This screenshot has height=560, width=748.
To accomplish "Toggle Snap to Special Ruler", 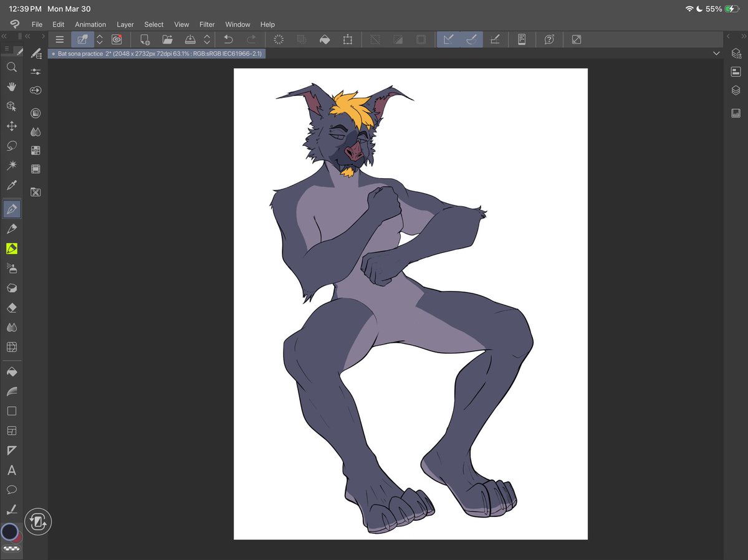I will 471,39.
